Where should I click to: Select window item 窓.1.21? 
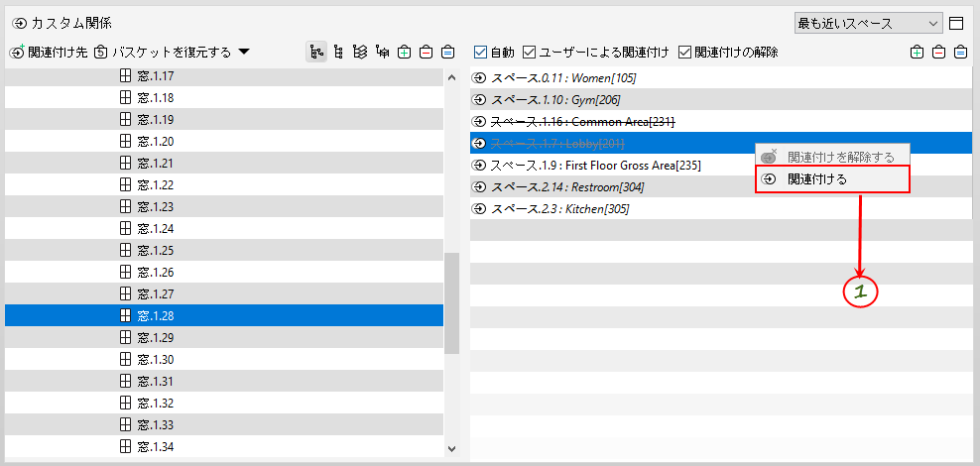tap(224, 163)
